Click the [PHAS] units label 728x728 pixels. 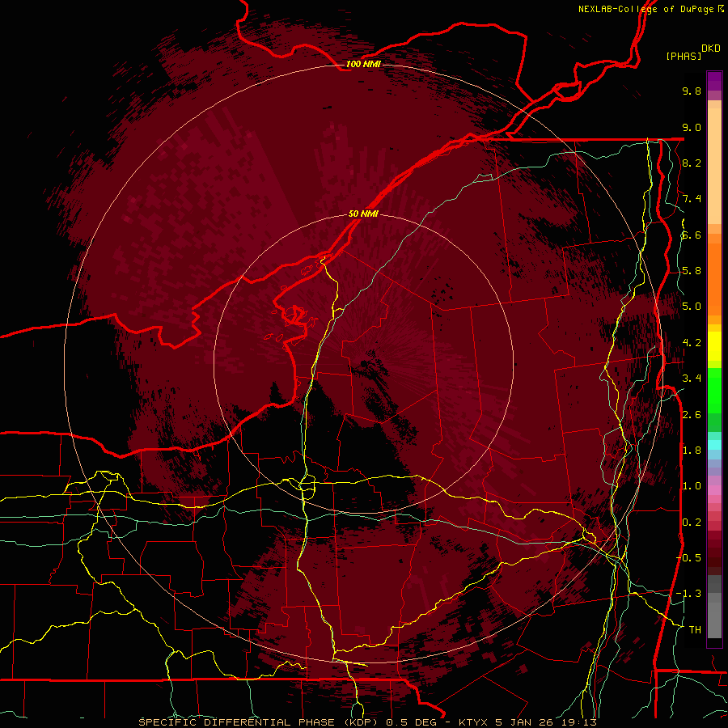[683, 56]
